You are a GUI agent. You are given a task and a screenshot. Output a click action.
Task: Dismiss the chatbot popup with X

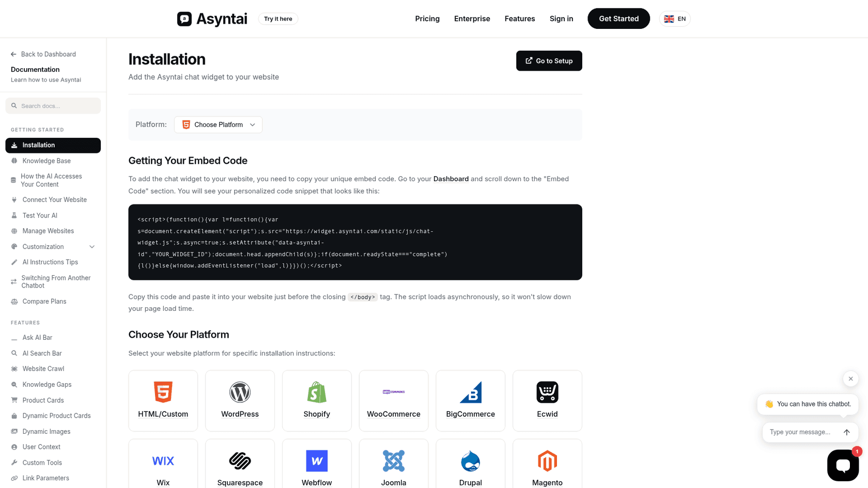(x=850, y=379)
